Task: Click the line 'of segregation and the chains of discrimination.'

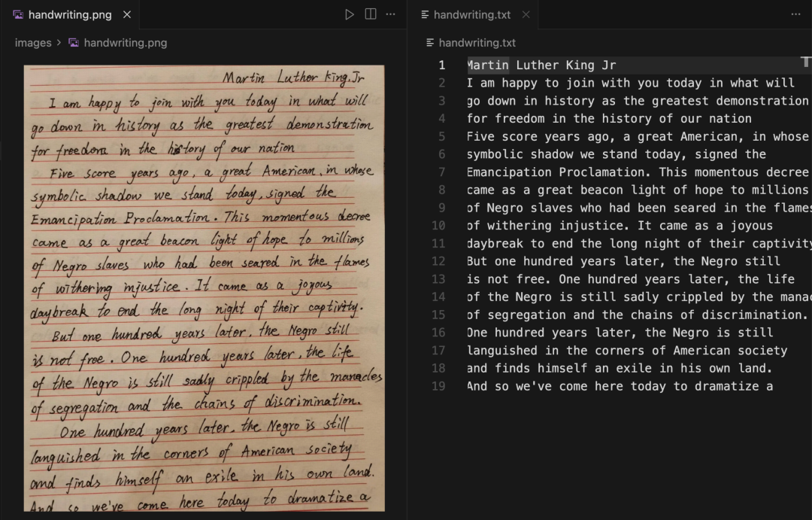Action: pyautogui.click(x=638, y=315)
